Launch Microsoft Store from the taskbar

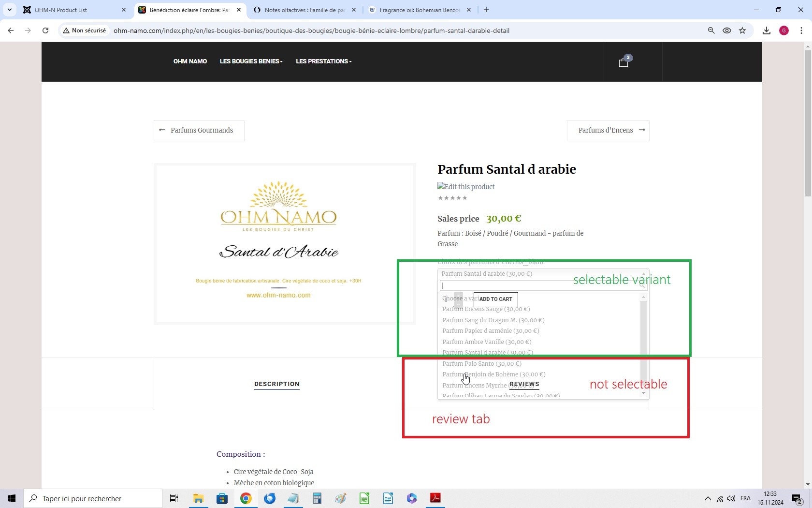[x=222, y=498]
